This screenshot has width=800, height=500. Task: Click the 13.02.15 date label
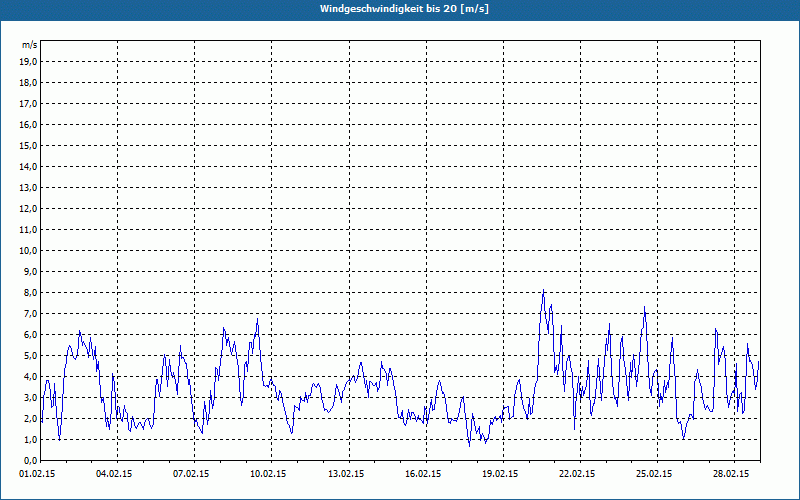[x=346, y=474]
